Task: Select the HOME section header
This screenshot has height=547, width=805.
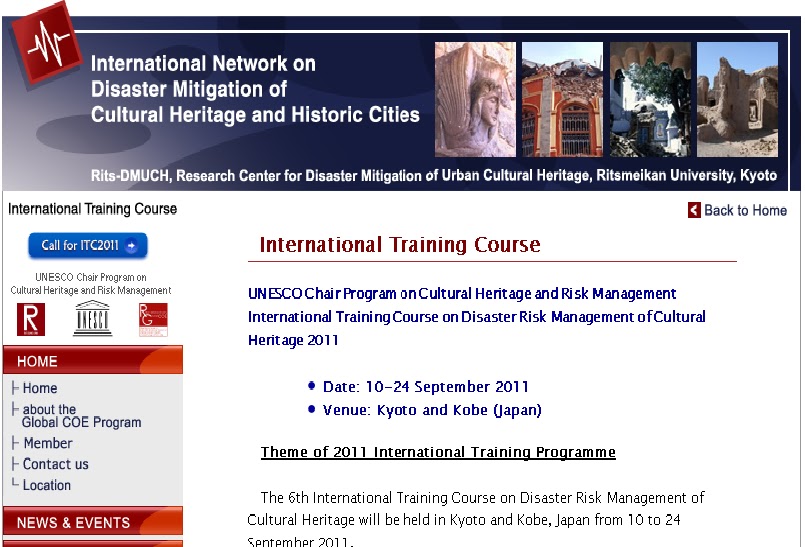Action: point(92,361)
